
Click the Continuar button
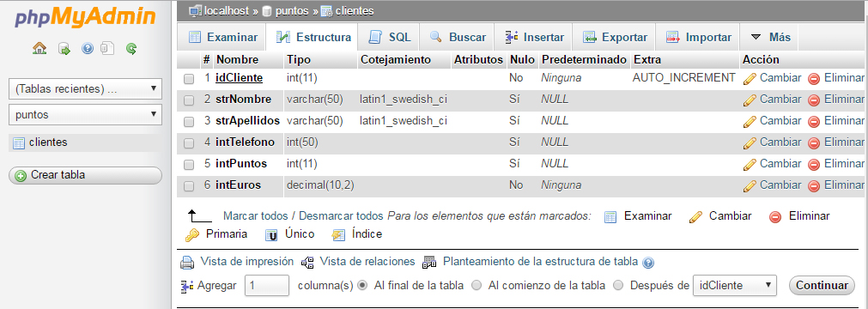822,286
